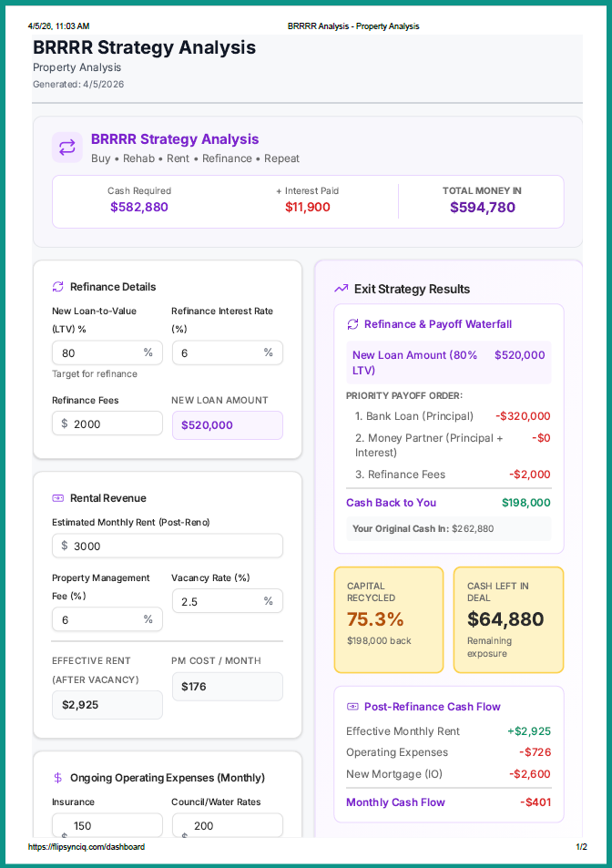Open the flipsynciq.com dashboard link in footer

tap(86, 847)
